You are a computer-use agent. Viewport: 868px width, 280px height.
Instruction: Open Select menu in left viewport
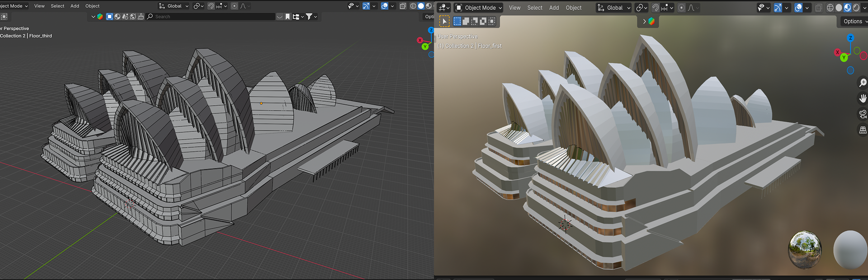(x=57, y=6)
